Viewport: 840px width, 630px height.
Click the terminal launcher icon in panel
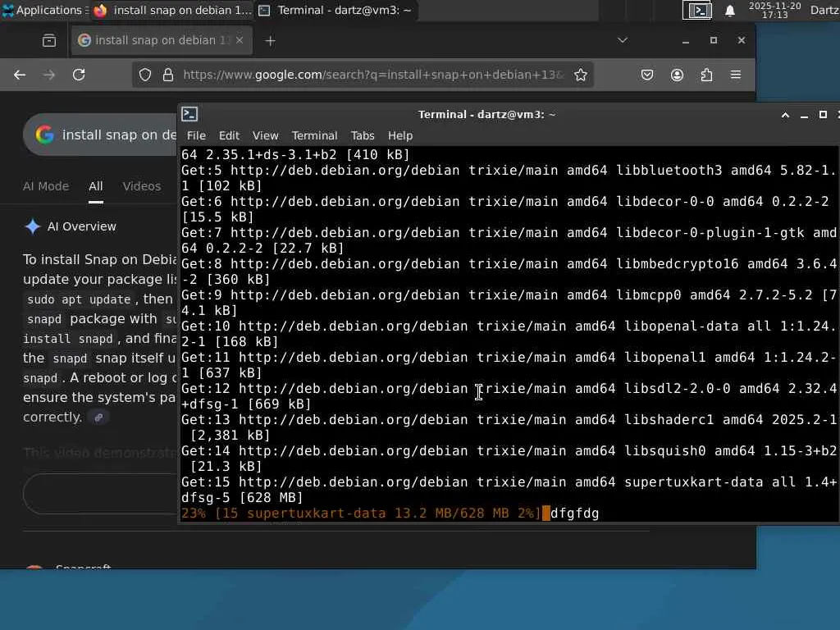click(697, 10)
